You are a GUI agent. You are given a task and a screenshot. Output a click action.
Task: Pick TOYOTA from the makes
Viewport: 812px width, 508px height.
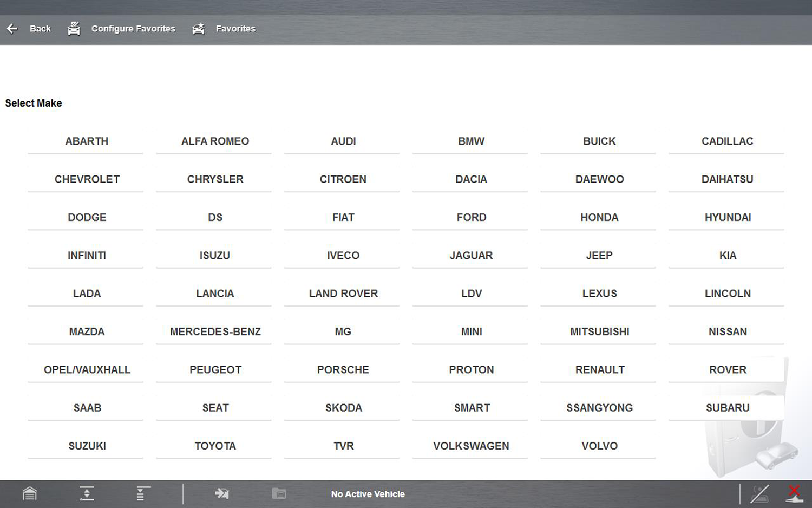tap(215, 446)
